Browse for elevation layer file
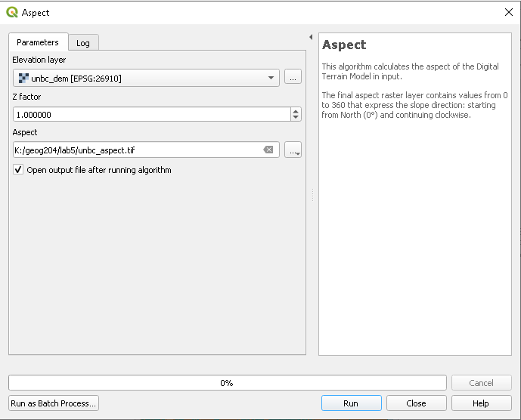This screenshot has height=420, width=521. point(293,77)
